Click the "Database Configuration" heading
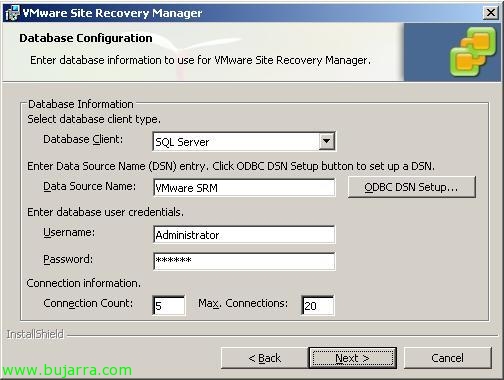504x380 pixels. 86,38
